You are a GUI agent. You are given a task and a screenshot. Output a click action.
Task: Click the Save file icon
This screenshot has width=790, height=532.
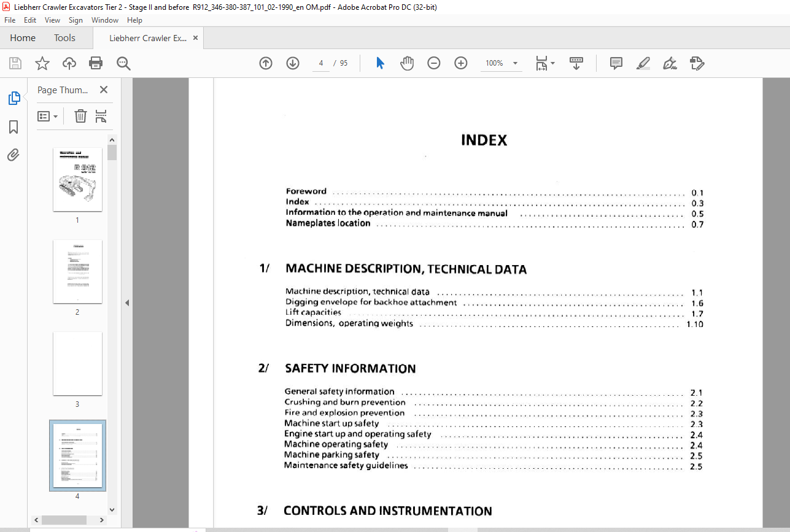click(x=15, y=63)
